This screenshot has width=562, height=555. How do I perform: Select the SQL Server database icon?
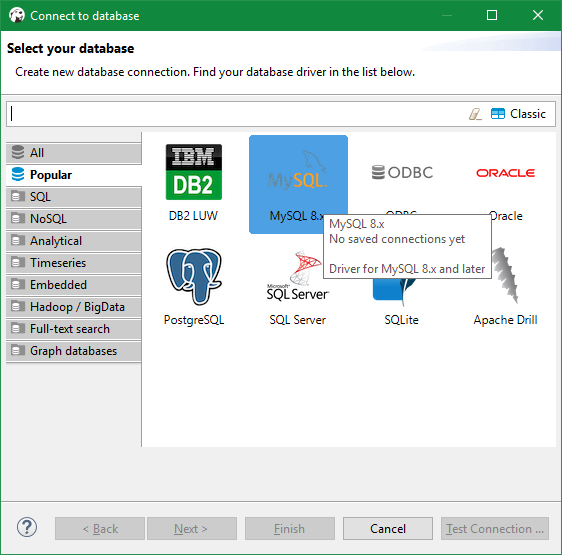pyautogui.click(x=298, y=276)
